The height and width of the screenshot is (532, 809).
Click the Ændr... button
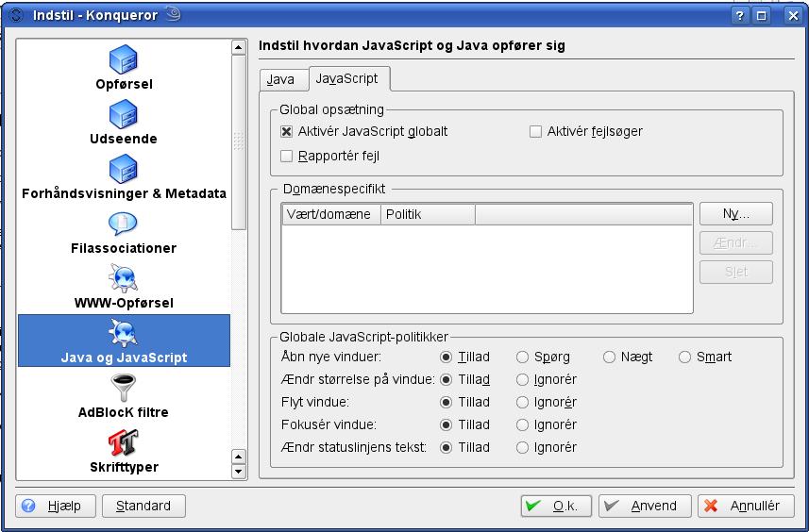tap(735, 242)
